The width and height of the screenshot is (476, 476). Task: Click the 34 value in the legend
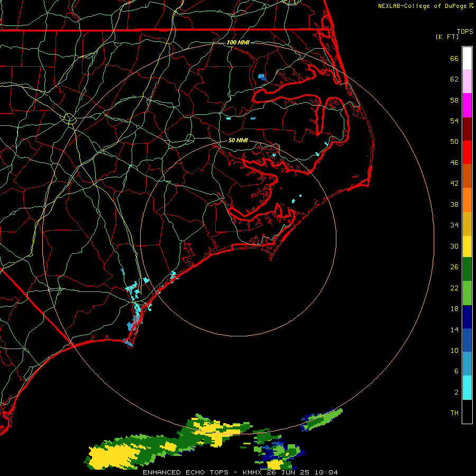(454, 225)
